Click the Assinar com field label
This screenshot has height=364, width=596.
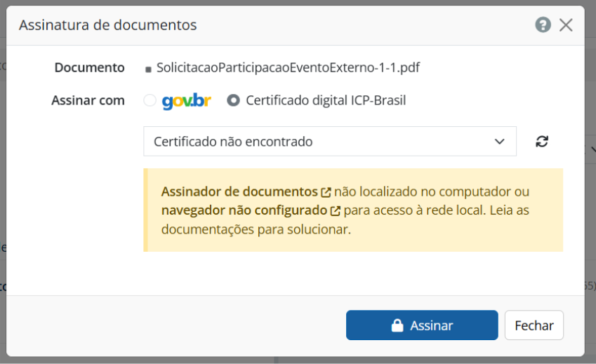click(88, 100)
